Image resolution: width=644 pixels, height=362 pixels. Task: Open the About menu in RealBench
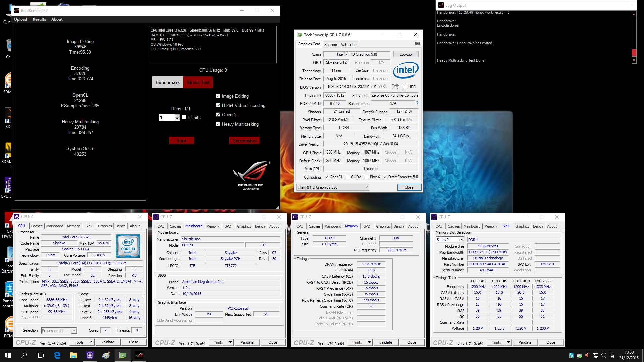point(57,19)
